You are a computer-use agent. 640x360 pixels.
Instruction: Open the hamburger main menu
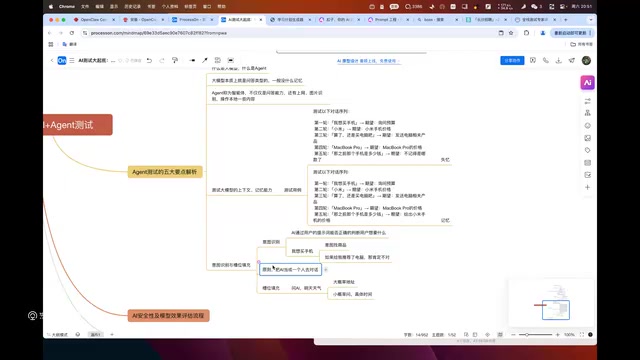coord(72,60)
